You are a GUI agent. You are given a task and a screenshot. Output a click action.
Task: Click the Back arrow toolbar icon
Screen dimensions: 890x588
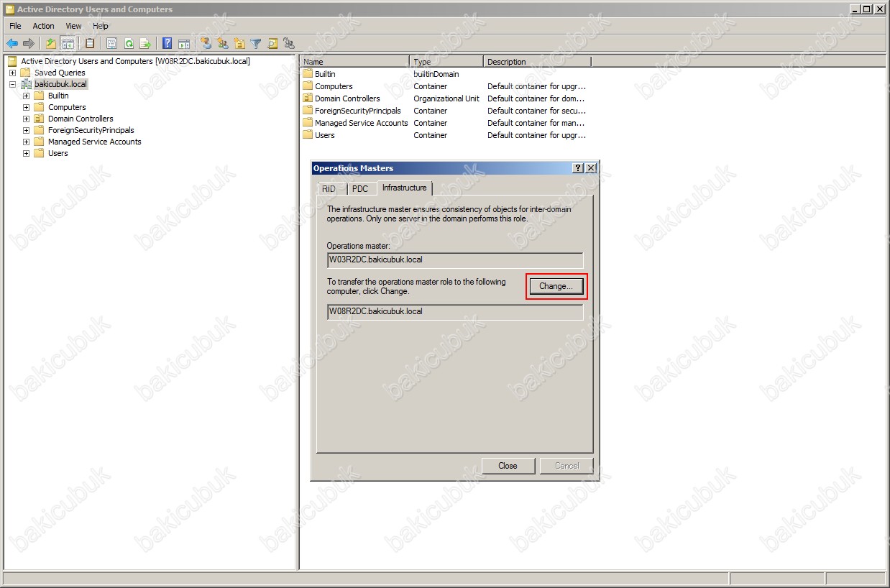click(12, 44)
